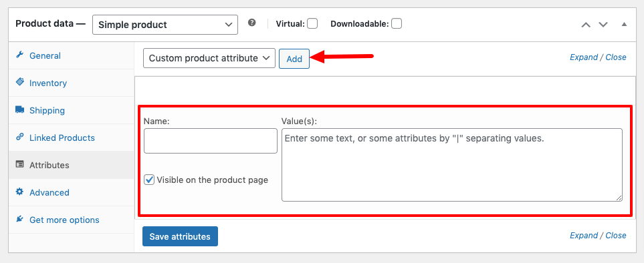Click the Linked Products chain icon
The width and height of the screenshot is (644, 263).
point(19,138)
